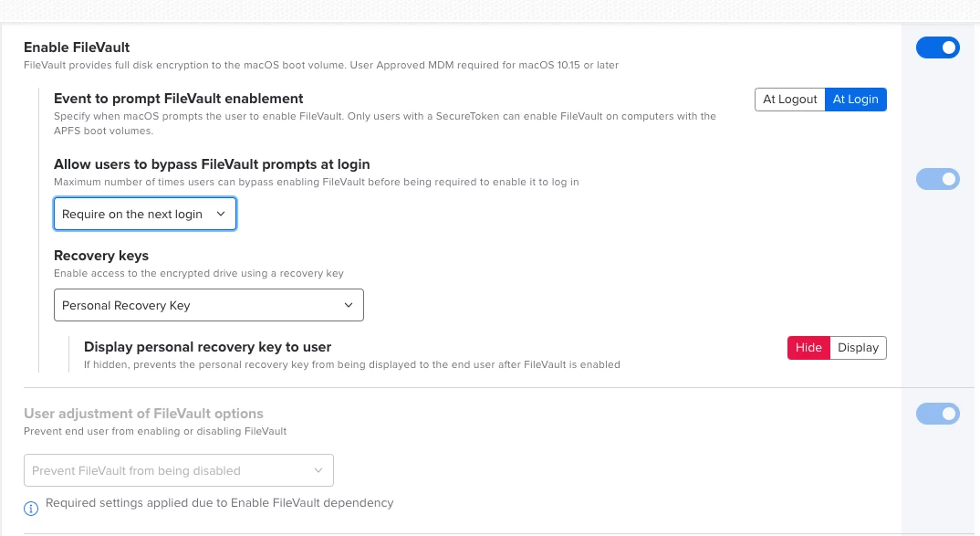The height and width of the screenshot is (536, 980).
Task: Click the Required settings applied dependency note text
Action: point(219,503)
